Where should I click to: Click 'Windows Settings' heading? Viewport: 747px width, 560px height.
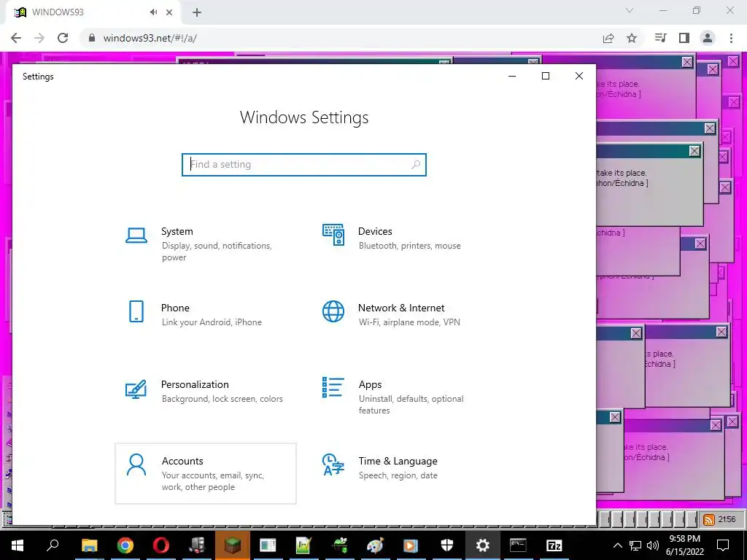click(304, 117)
